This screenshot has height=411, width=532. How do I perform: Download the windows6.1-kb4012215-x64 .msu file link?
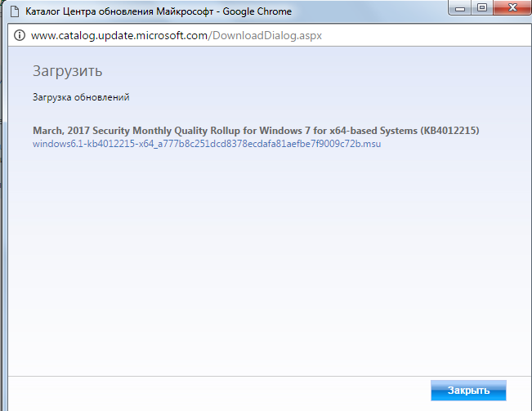(x=207, y=144)
